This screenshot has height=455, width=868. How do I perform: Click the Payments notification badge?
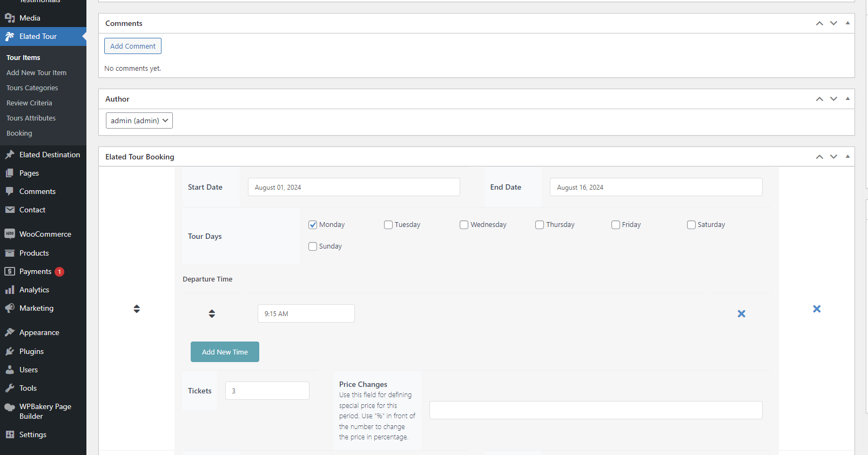pos(59,272)
